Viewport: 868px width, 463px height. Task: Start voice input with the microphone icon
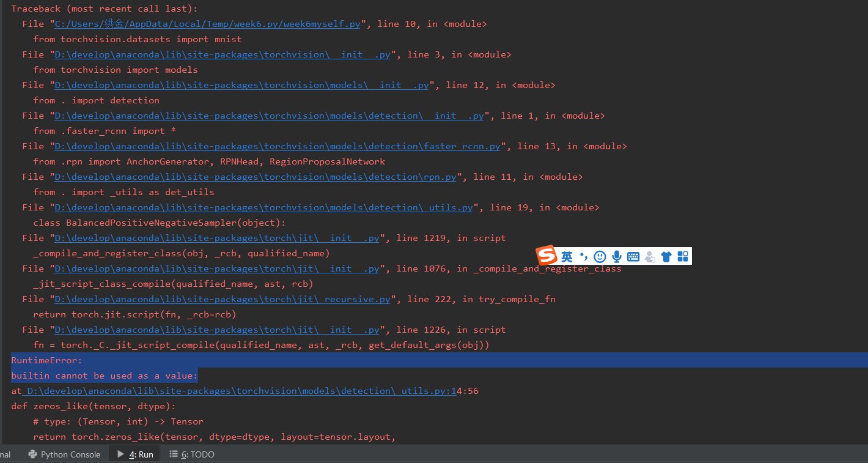[617, 257]
